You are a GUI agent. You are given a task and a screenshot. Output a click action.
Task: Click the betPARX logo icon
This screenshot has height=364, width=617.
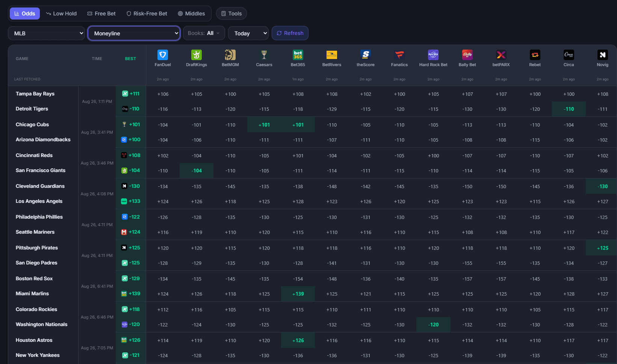click(x=501, y=55)
